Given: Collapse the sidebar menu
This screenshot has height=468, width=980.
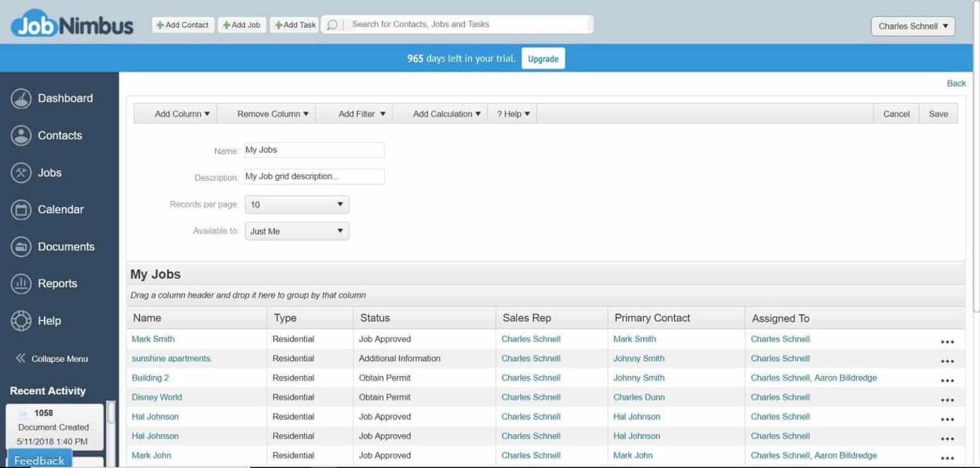Looking at the screenshot, I should point(57,358).
